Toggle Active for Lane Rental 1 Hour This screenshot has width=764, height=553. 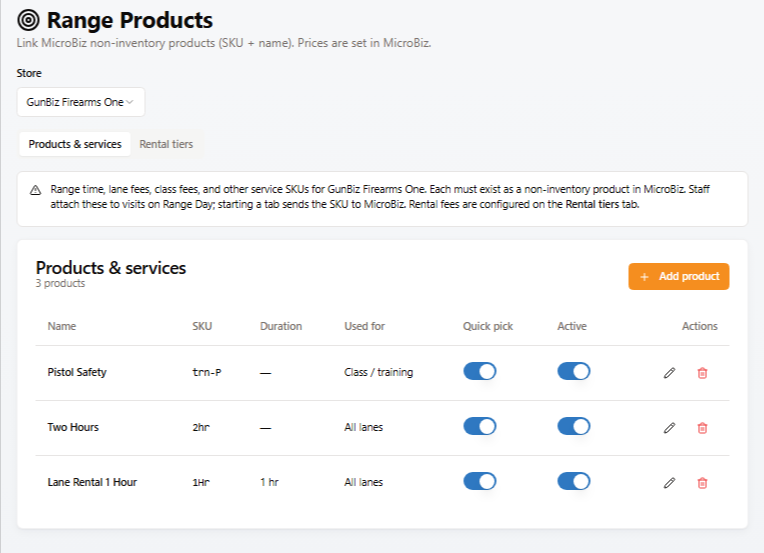point(573,481)
